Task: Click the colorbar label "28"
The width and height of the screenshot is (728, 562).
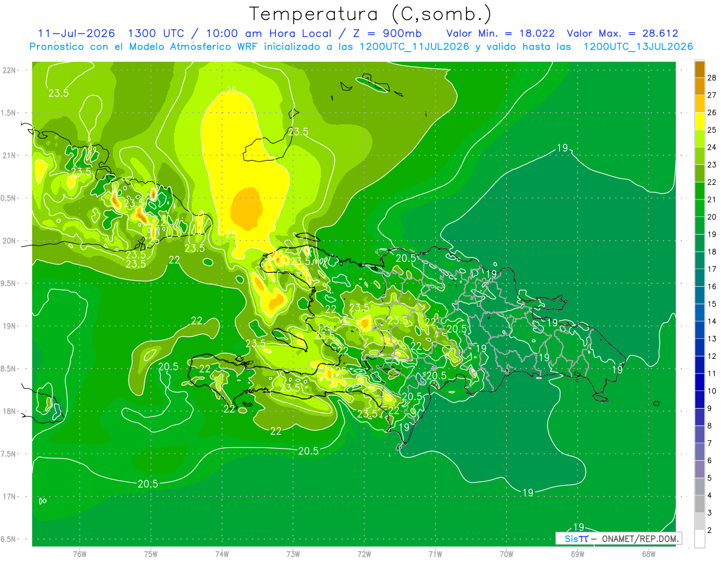Action: [x=712, y=78]
